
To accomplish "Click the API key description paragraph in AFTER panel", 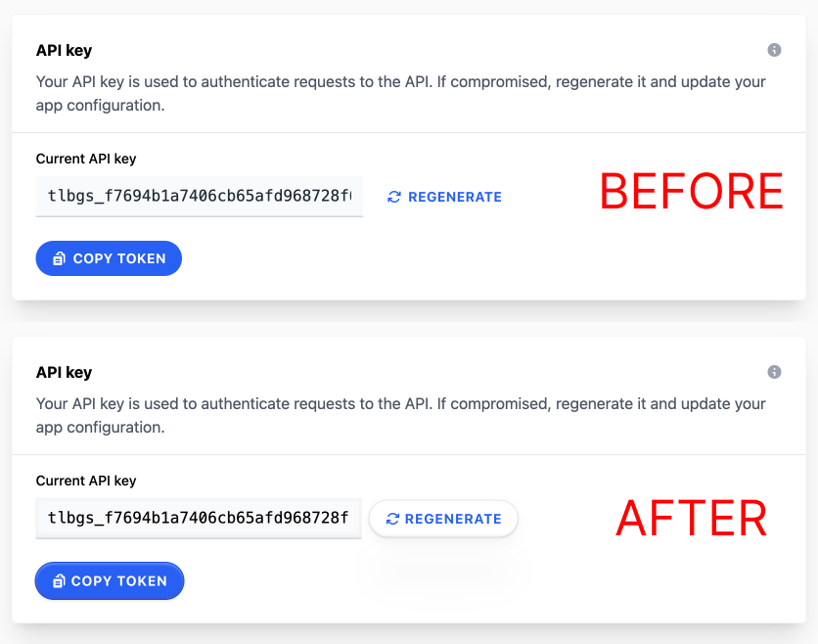I will 400,415.
